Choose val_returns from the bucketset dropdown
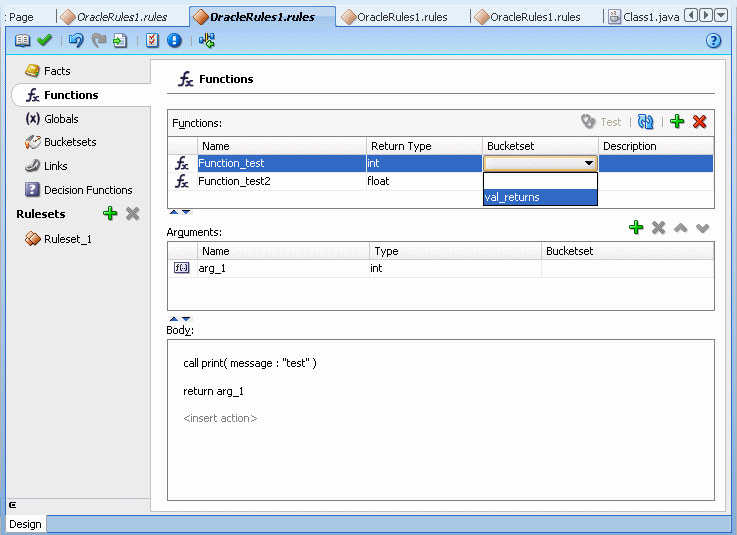 [540, 197]
